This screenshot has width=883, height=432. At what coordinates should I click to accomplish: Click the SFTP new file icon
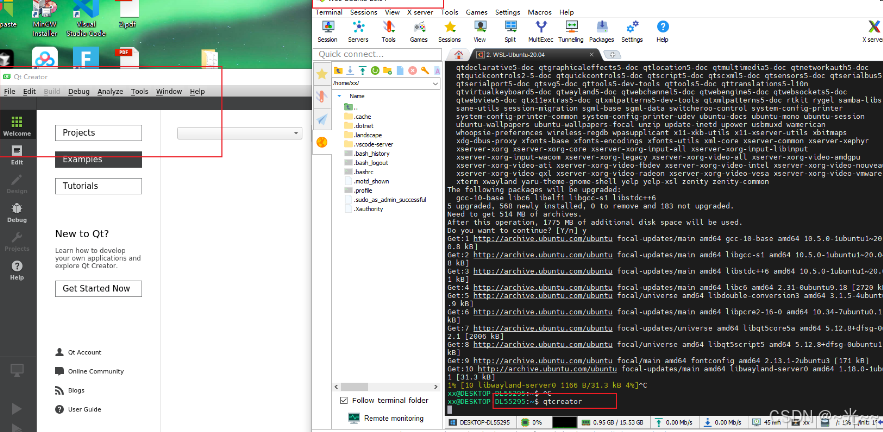pos(400,70)
